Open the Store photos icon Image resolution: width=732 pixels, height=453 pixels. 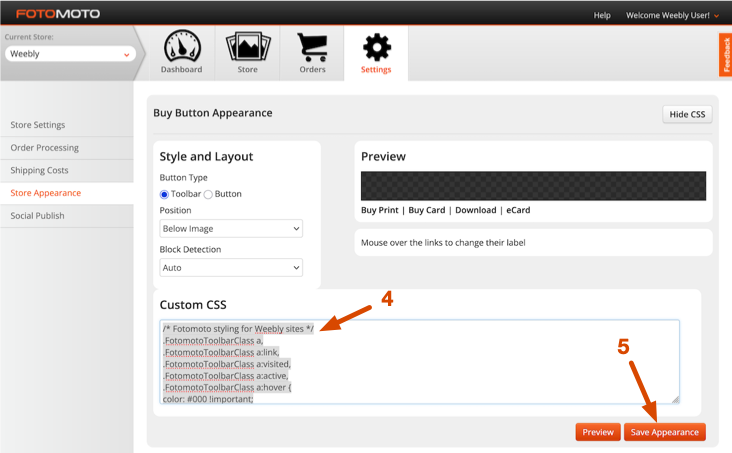pyautogui.click(x=248, y=47)
